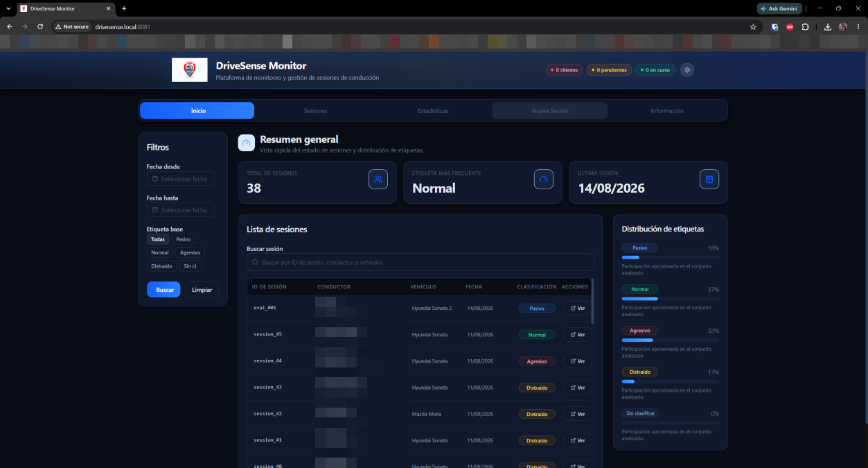Click the Pasivo distribution progress bar
Screen dimensions: 868x468
(x=670, y=257)
